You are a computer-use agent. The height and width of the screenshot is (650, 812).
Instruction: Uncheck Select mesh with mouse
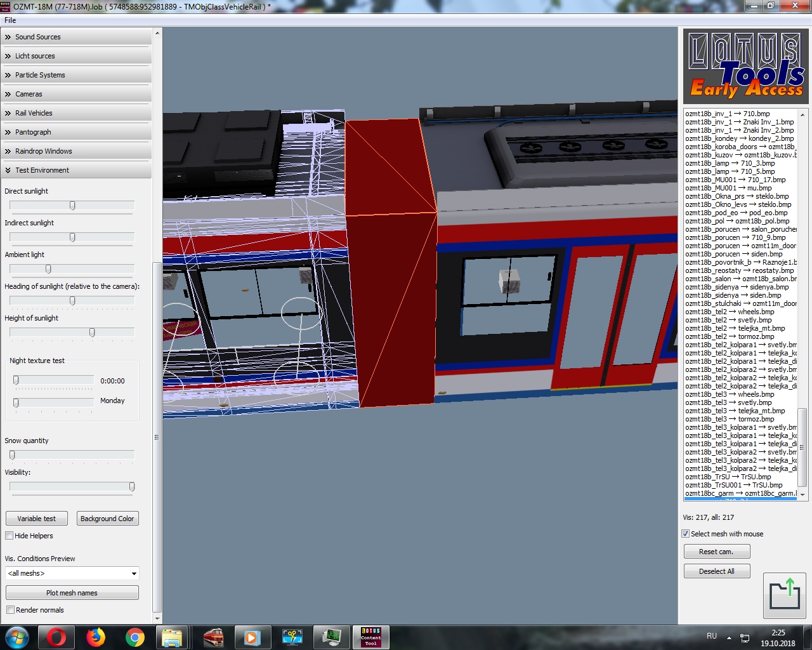click(x=685, y=534)
